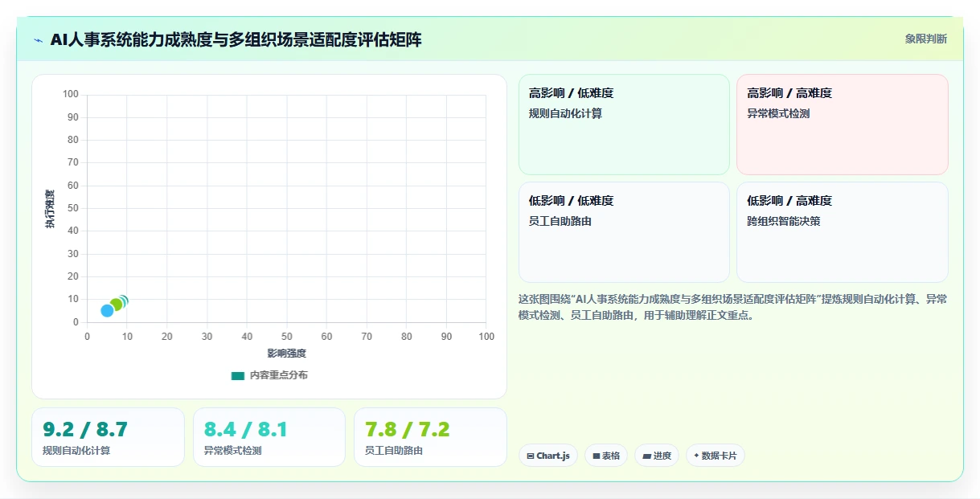Click the lightning icon beside the title
This screenshot has width=980, height=499.
[38, 40]
